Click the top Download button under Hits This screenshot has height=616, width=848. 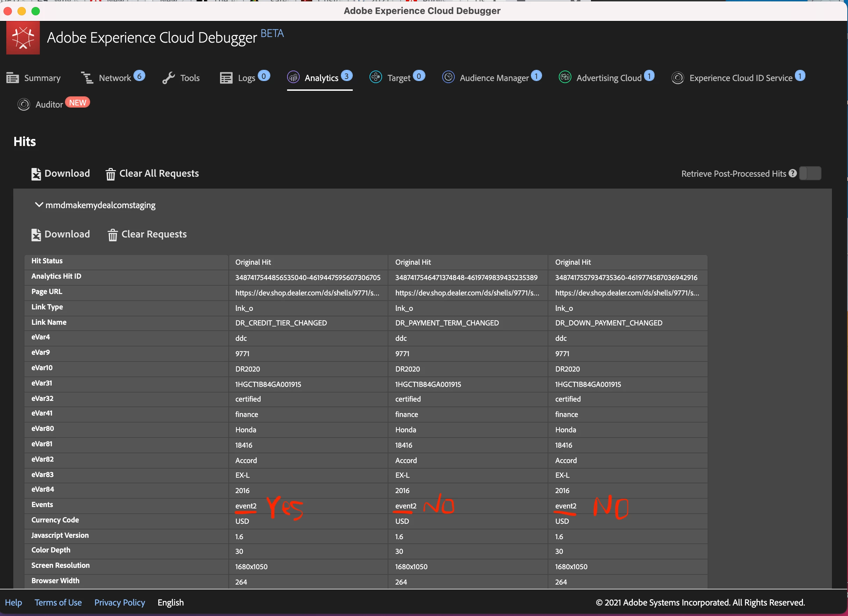click(60, 174)
